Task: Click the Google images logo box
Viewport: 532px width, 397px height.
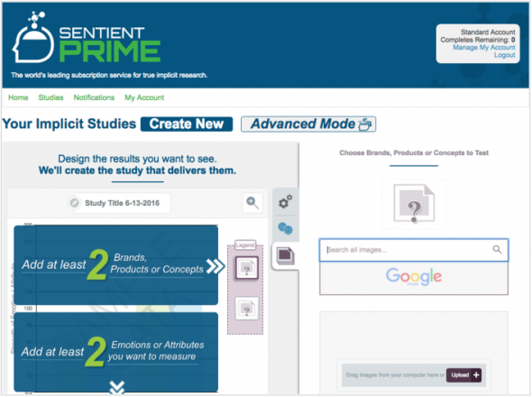Action: click(x=414, y=278)
